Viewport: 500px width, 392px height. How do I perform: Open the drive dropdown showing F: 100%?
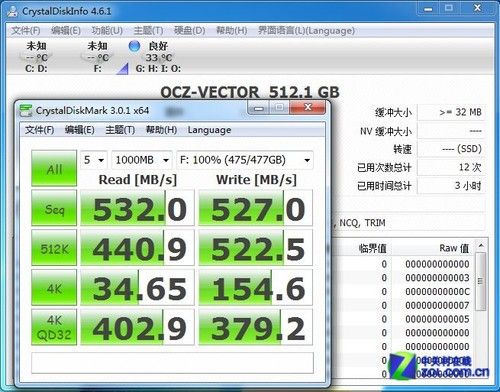click(x=245, y=160)
